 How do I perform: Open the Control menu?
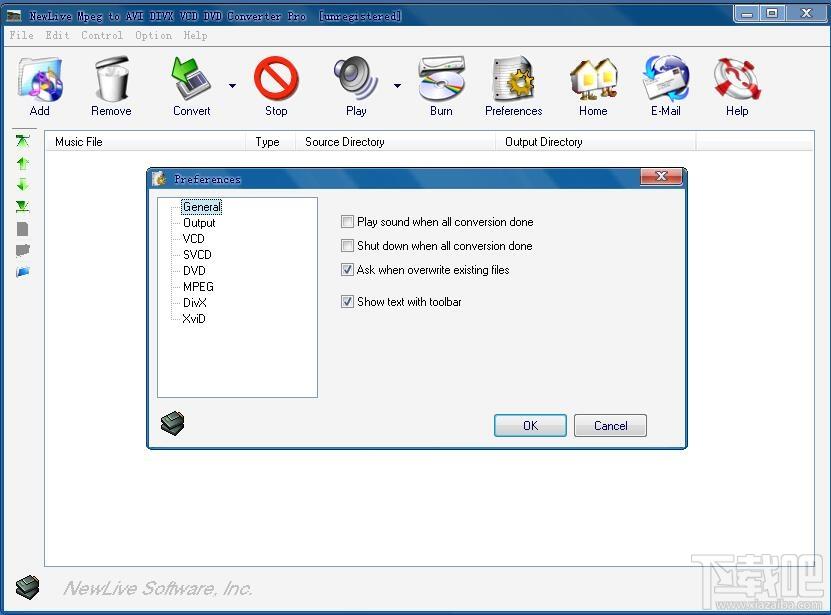102,35
